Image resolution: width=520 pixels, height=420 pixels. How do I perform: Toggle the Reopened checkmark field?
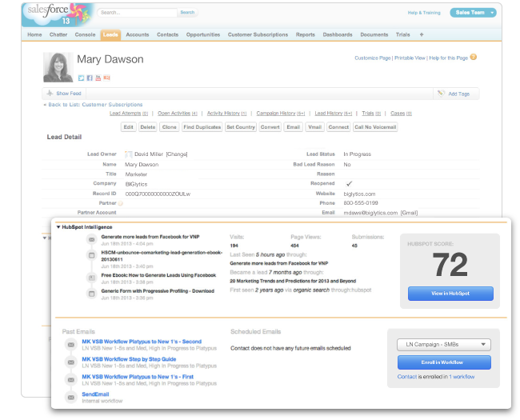tap(349, 183)
